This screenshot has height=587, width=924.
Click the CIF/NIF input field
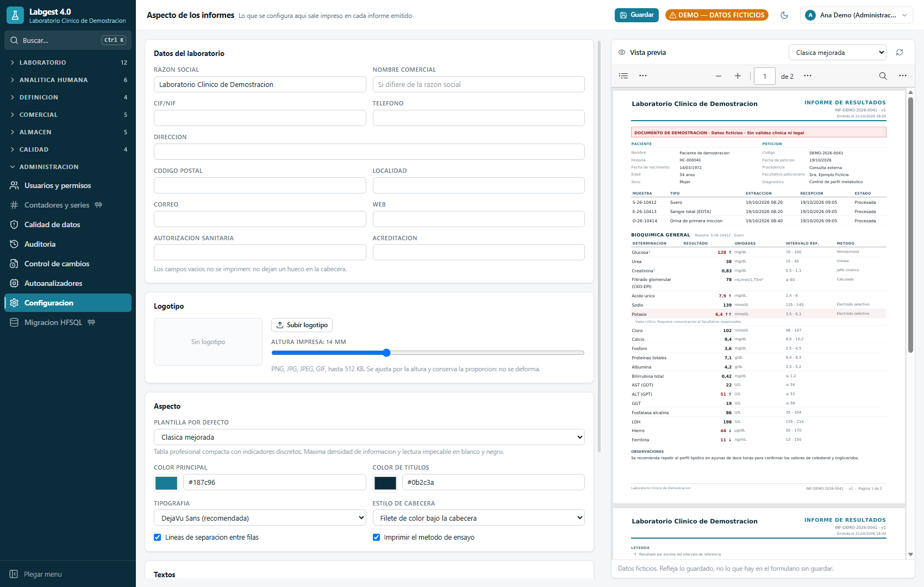click(x=260, y=118)
